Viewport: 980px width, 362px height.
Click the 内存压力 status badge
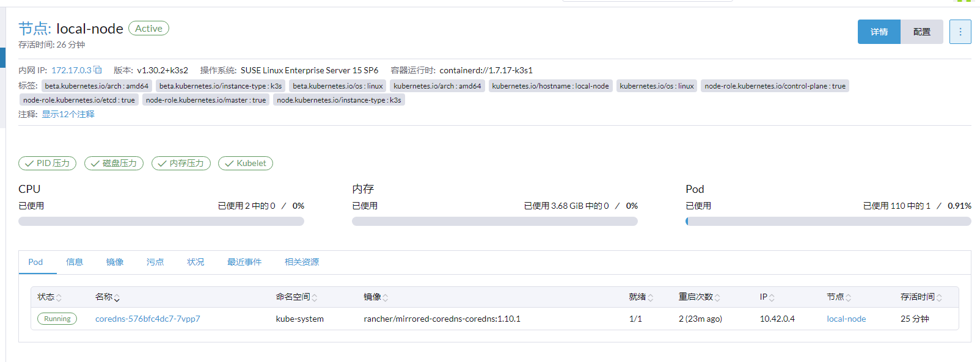pos(181,164)
